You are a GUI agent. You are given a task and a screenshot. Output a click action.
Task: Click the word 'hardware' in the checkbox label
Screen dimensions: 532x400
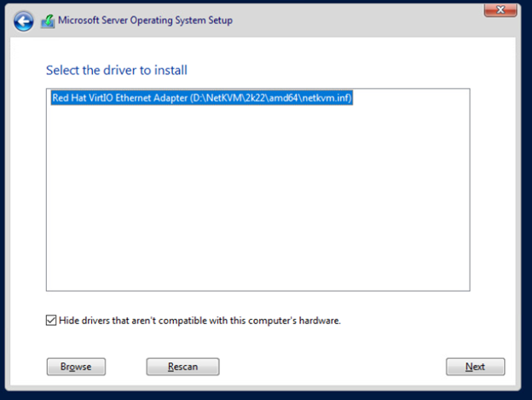pyautogui.click(x=319, y=321)
